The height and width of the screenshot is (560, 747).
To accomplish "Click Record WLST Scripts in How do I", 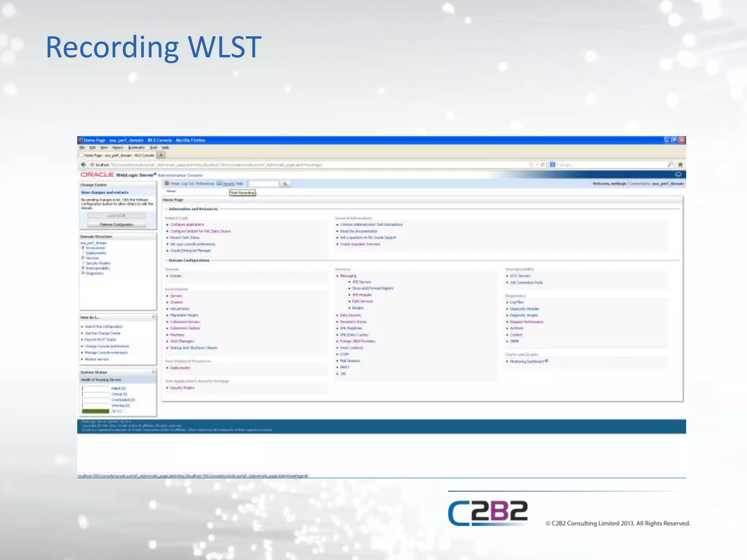I will (x=101, y=339).
